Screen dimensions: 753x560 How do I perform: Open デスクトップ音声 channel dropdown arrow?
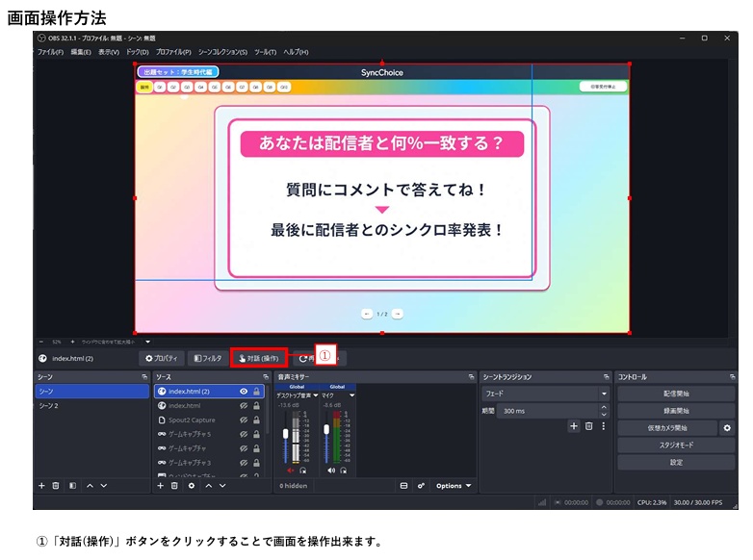click(316, 395)
